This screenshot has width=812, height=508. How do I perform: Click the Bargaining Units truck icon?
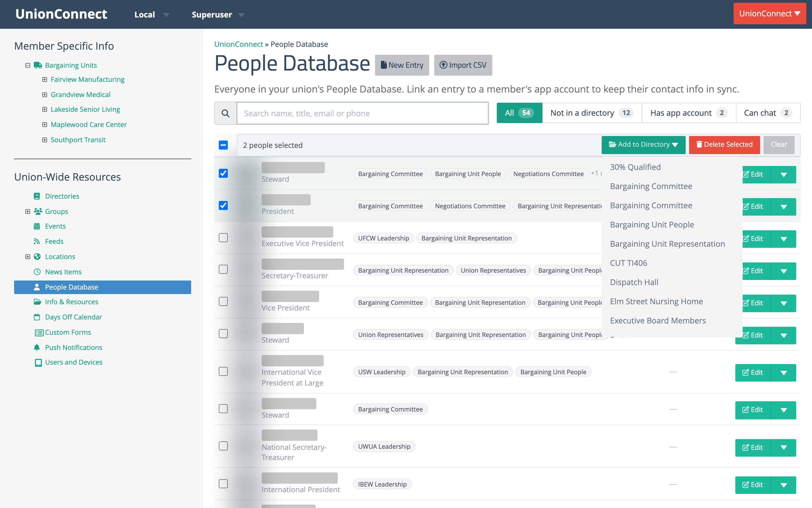[38, 65]
